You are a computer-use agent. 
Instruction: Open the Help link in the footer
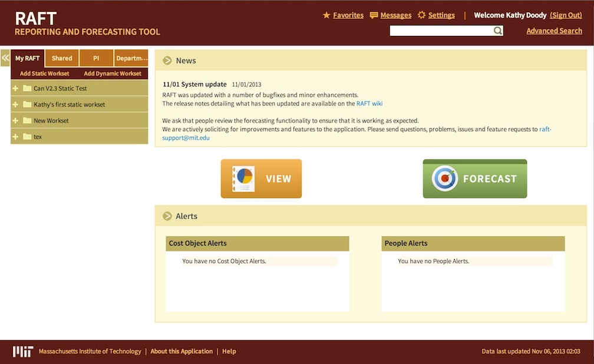229,352
